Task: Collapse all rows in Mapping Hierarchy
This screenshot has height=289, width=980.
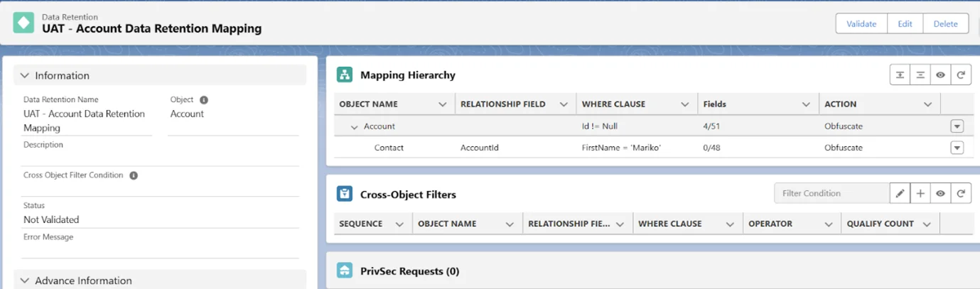Action: coord(920,75)
